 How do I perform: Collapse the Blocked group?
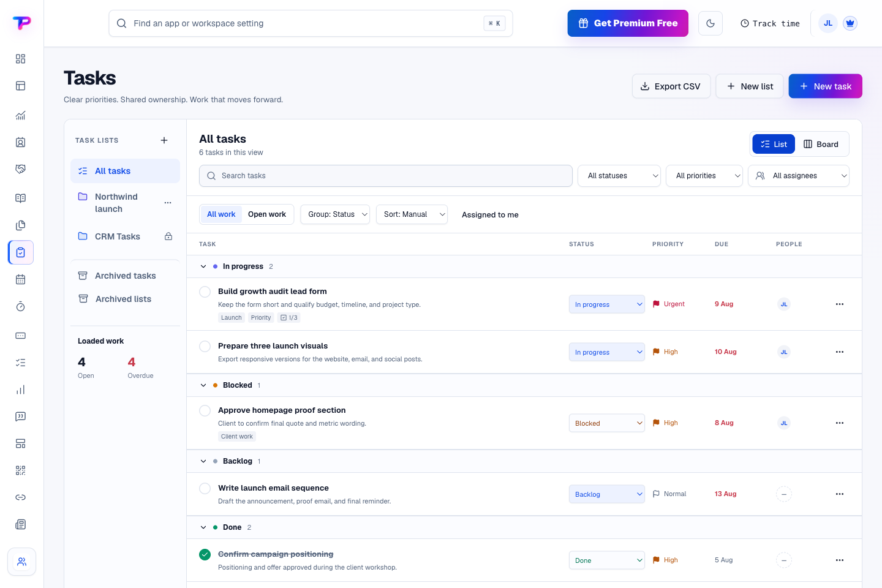(203, 385)
